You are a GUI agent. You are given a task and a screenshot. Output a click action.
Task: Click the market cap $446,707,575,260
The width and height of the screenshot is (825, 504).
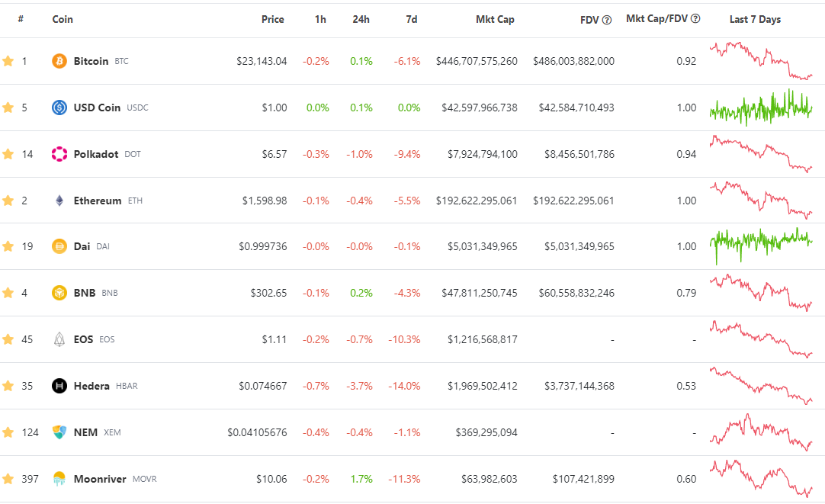[477, 61]
